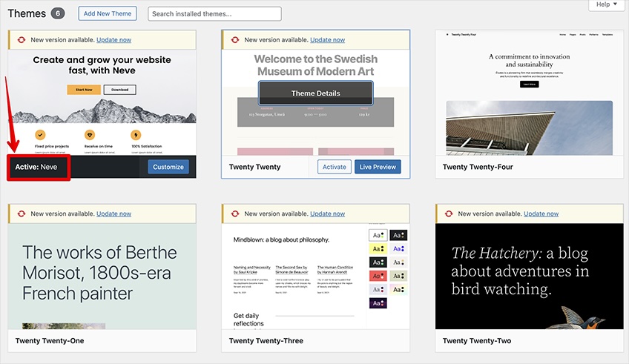629x364 pixels.
Task: Click Update now link on Twenty Twenty-One theme
Action: (114, 214)
